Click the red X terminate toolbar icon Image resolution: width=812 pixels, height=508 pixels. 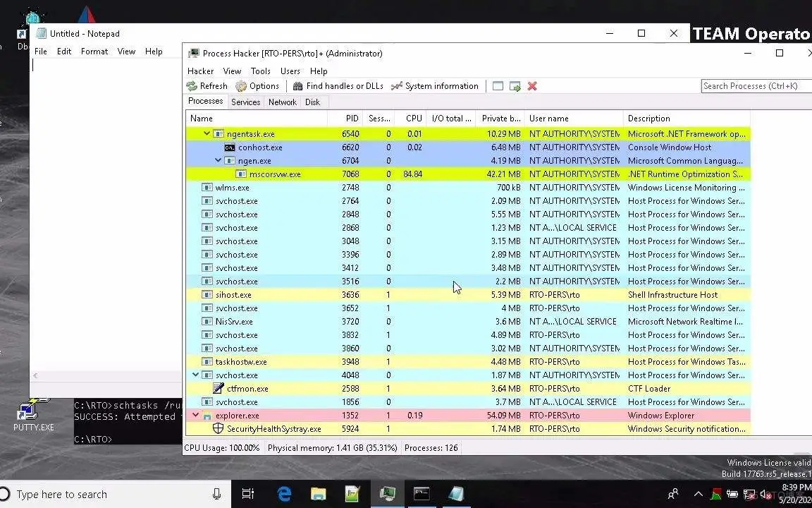coord(532,86)
